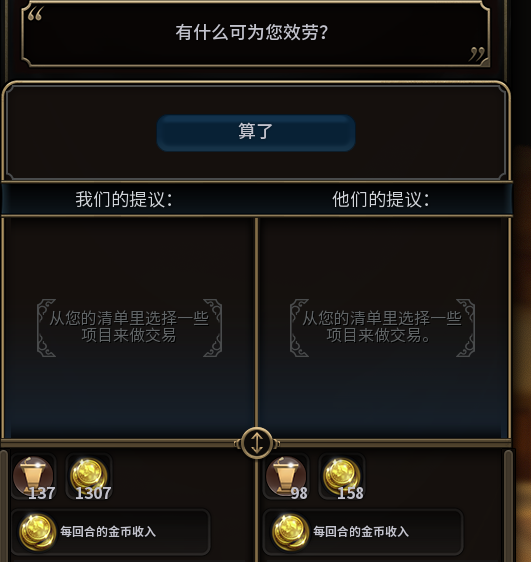Select their diplomatic favor icon showing 98
The width and height of the screenshot is (531, 562).
(x=286, y=477)
